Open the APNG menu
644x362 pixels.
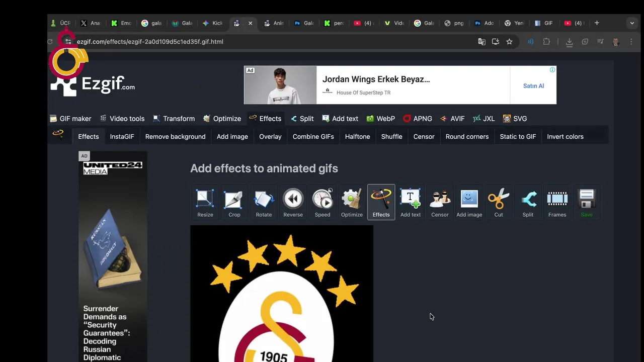click(x=418, y=119)
